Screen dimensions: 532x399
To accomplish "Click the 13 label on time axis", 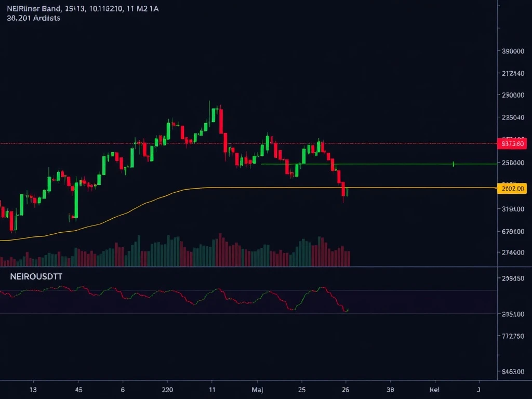I will [x=33, y=390].
